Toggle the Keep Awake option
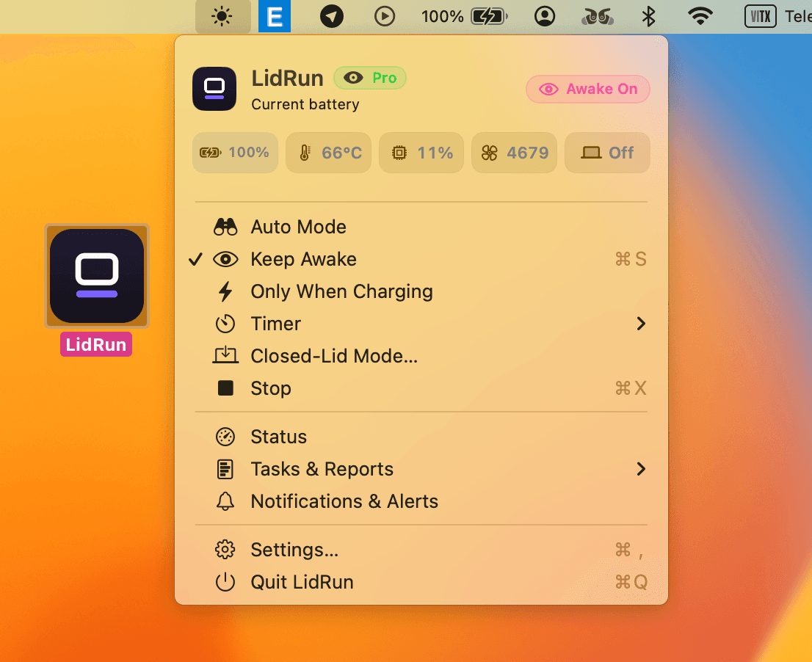This screenshot has width=812, height=662. pyautogui.click(x=421, y=259)
